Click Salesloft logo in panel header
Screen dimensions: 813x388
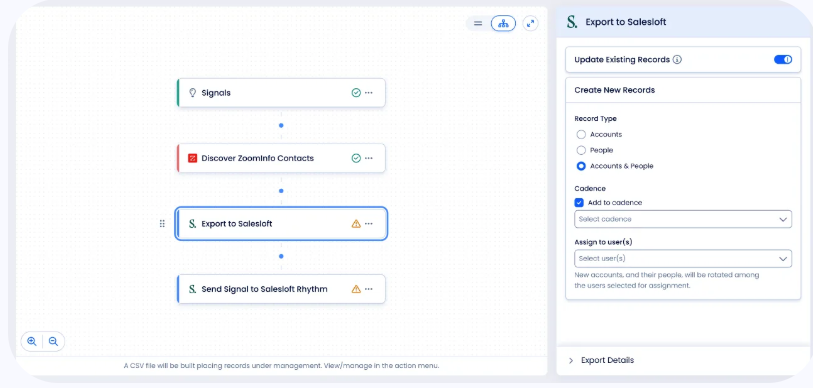point(572,22)
